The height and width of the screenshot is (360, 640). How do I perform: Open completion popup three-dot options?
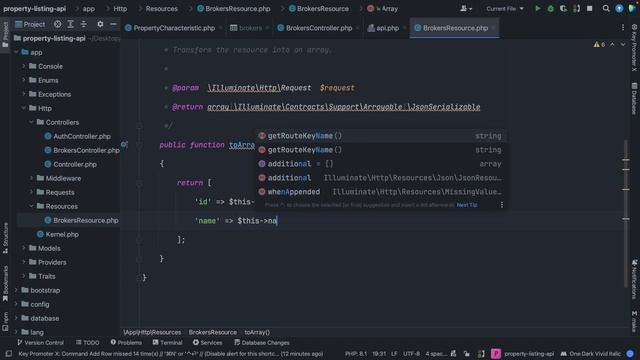point(502,205)
